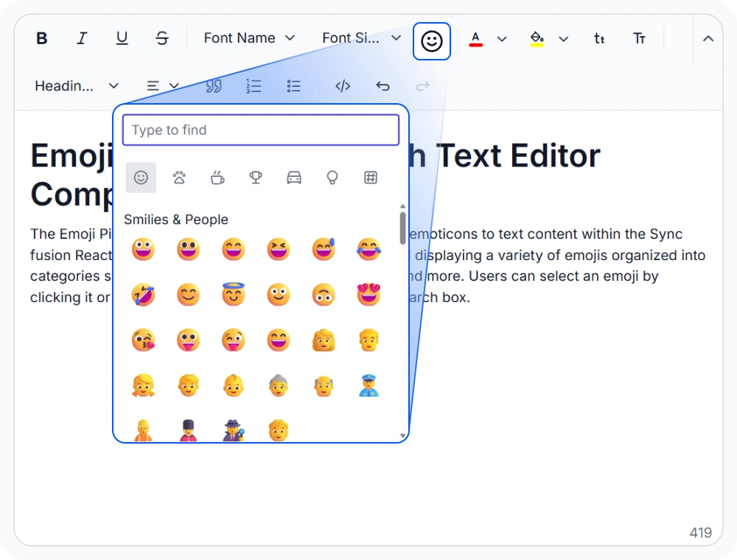Insert the girl with pigtails emoji
This screenshot has height=560, width=737.
coord(143,385)
